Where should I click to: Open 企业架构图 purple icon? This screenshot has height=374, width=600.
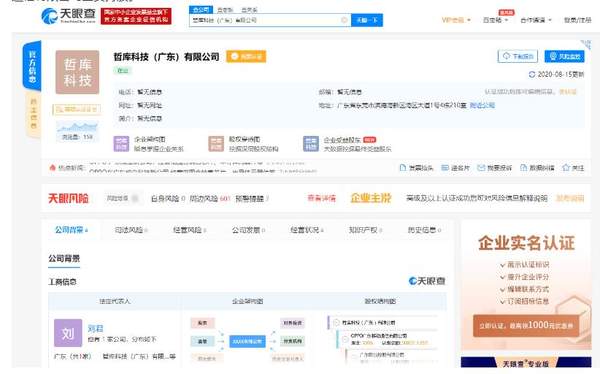[x=121, y=144]
